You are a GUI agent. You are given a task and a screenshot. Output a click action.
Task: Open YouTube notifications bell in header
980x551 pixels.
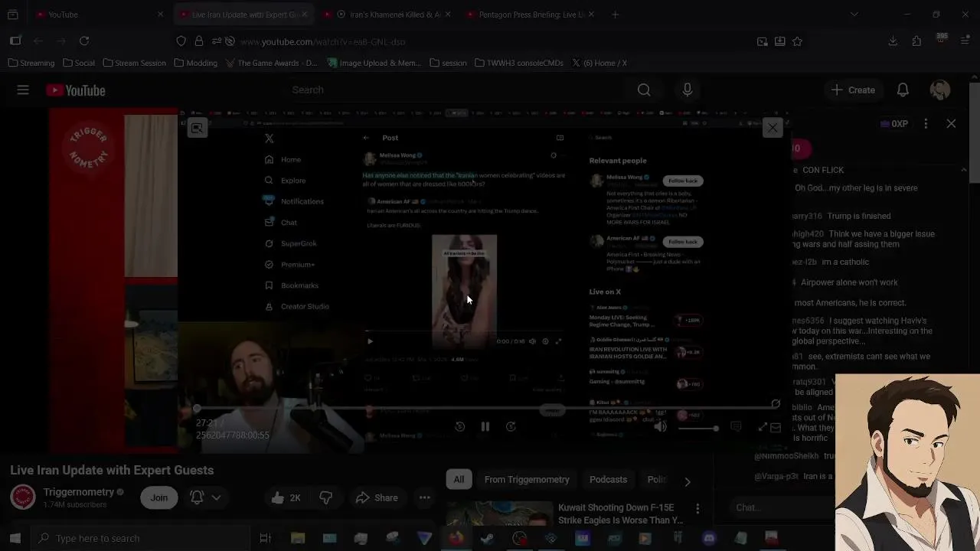click(903, 90)
